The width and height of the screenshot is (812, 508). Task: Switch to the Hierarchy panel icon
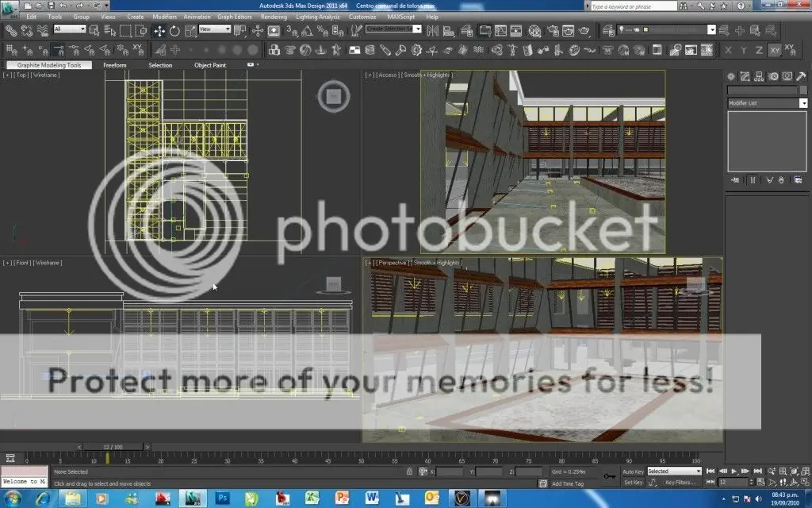click(x=760, y=77)
